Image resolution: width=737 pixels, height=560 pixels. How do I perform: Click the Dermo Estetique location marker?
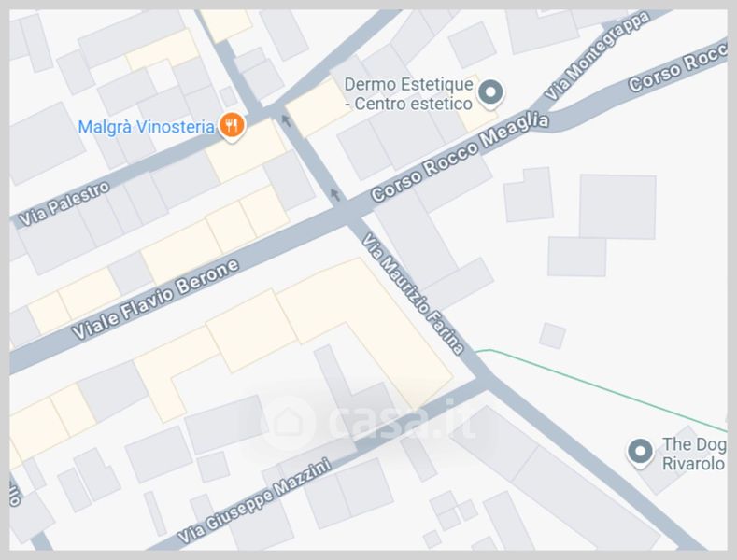(490, 93)
